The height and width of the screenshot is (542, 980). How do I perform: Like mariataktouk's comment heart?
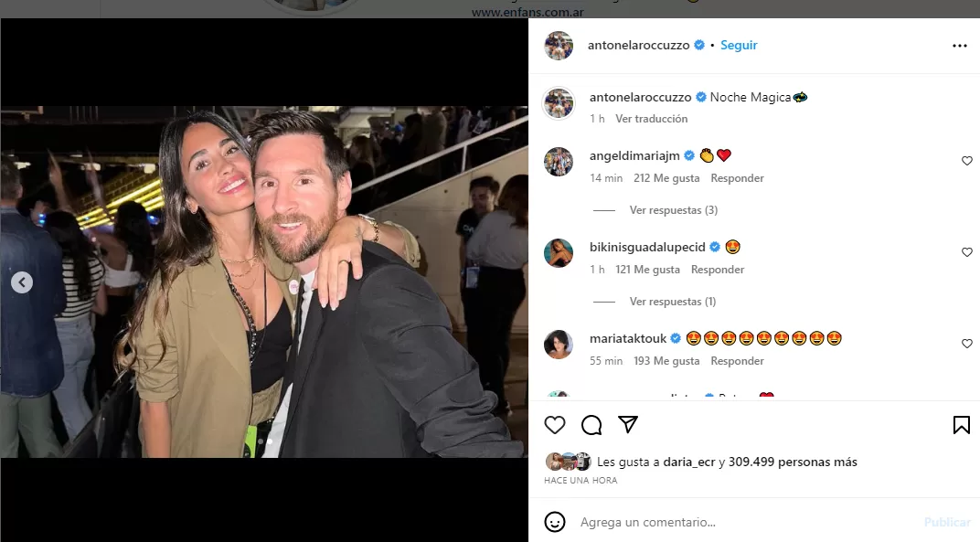click(967, 344)
